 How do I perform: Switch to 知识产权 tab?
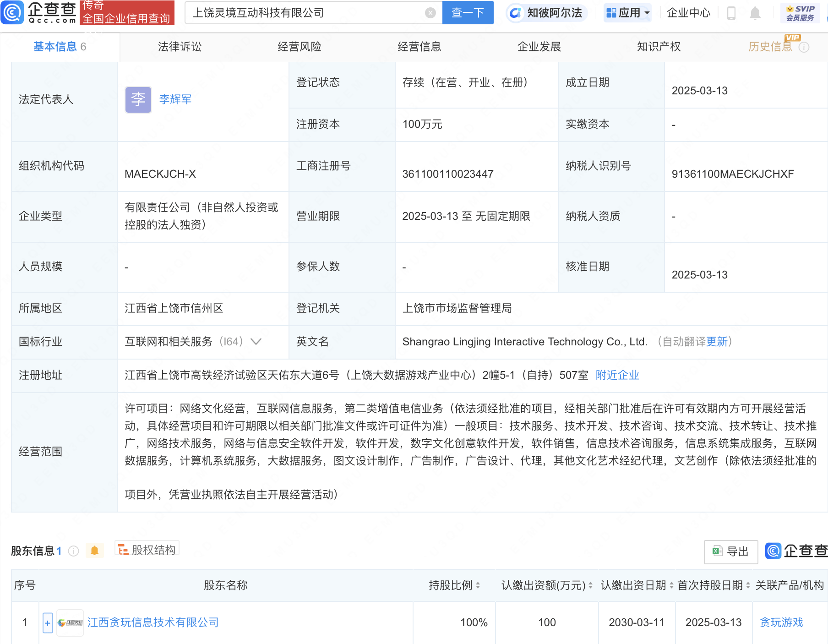coord(659,47)
